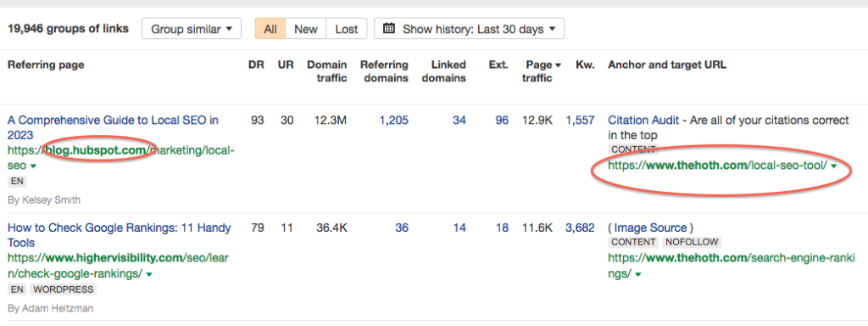Image resolution: width=868 pixels, height=326 pixels.
Task: Click the WORDPRESS tag badge
Action: (x=63, y=289)
